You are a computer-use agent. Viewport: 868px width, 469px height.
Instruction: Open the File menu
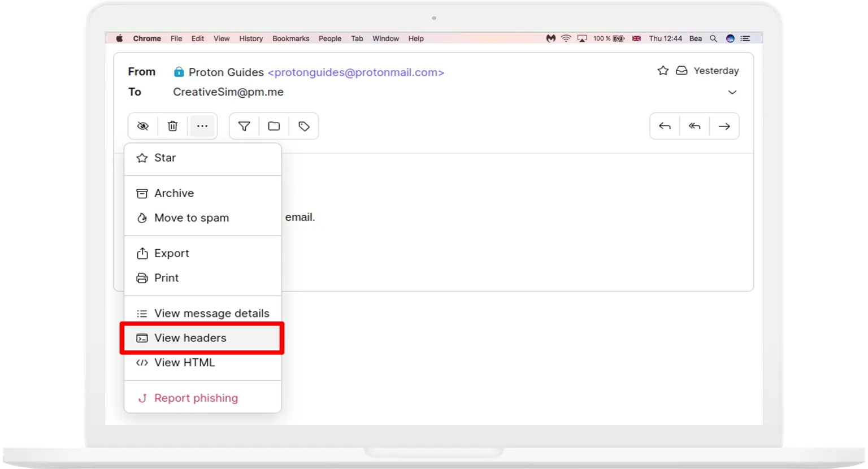point(176,38)
